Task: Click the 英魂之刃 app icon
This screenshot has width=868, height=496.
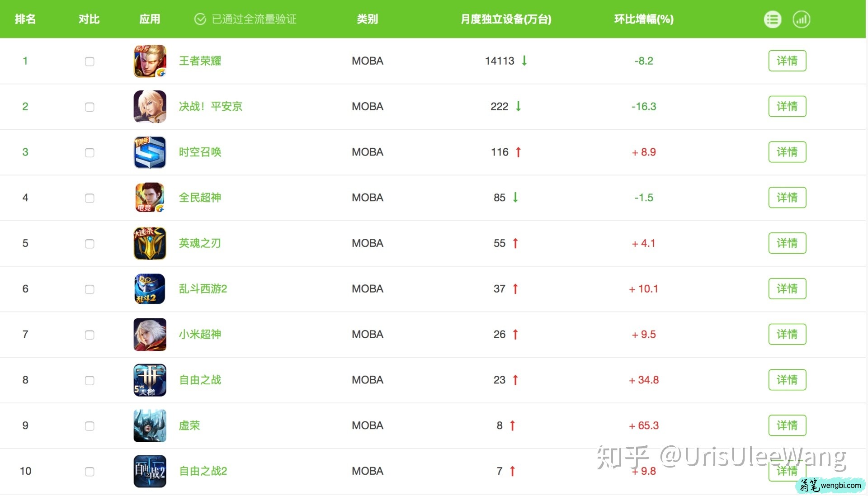Action: click(150, 243)
